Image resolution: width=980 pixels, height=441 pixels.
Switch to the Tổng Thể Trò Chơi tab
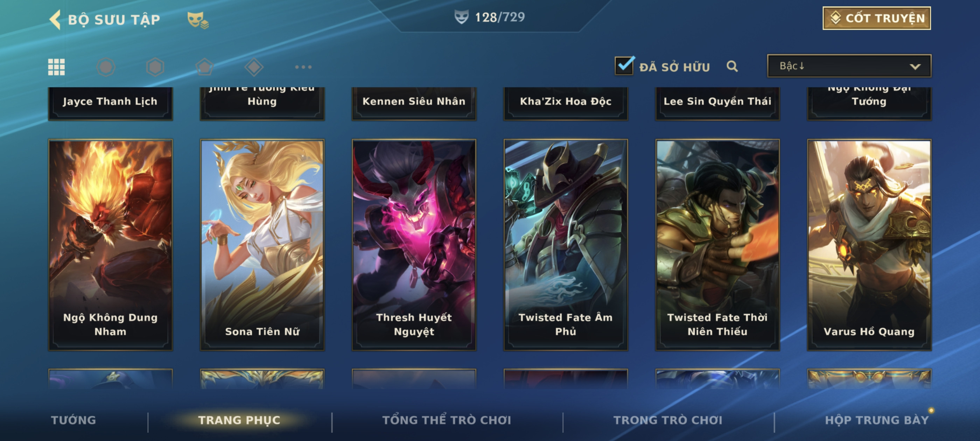coord(447,420)
